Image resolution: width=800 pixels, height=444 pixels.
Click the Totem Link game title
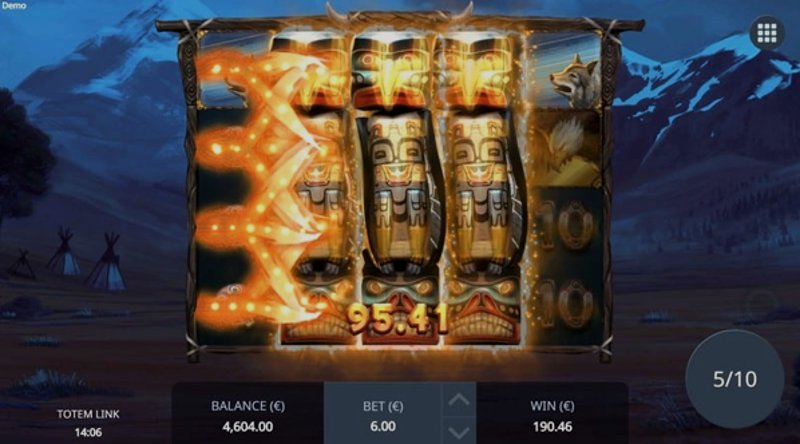88,414
